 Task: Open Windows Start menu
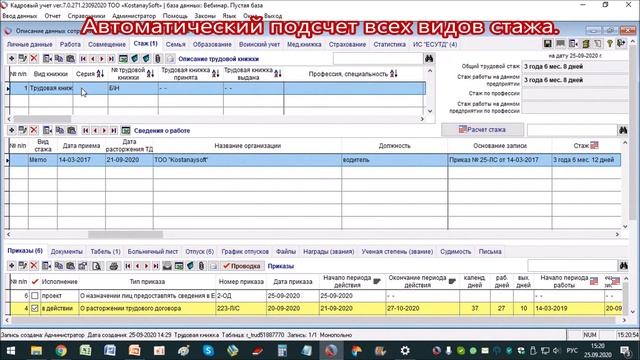(11, 351)
